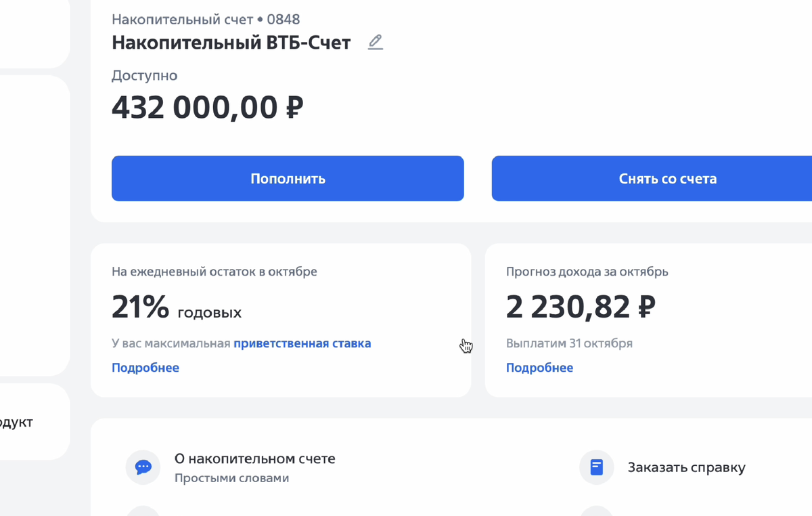Click the Прогноз дохода за октябрь heading

[x=587, y=272]
